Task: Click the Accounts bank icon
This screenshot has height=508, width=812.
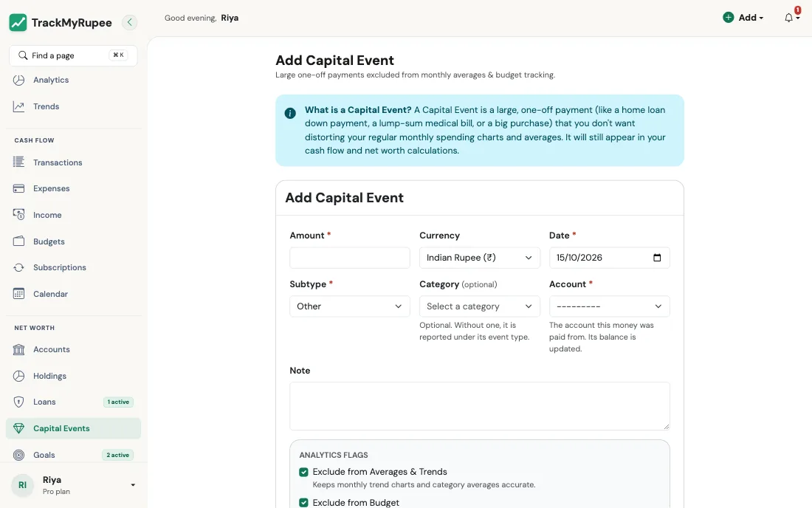Action: [x=18, y=349]
